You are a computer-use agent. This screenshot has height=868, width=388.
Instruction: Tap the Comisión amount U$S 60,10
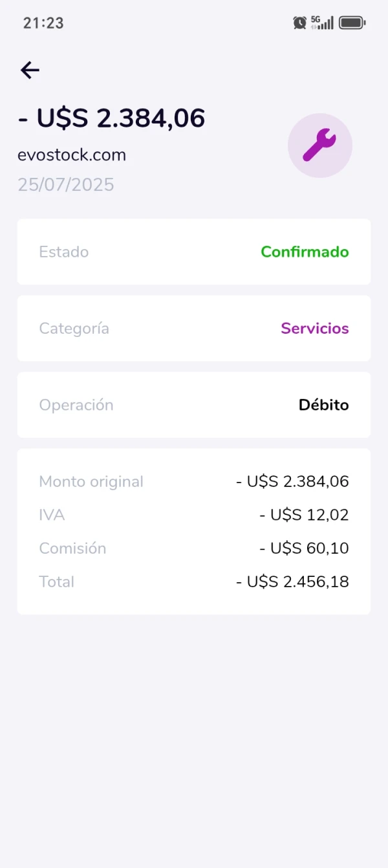tap(304, 548)
